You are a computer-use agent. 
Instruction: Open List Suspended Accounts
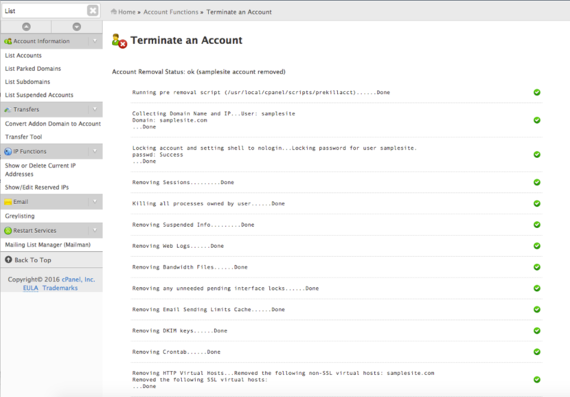click(x=39, y=95)
